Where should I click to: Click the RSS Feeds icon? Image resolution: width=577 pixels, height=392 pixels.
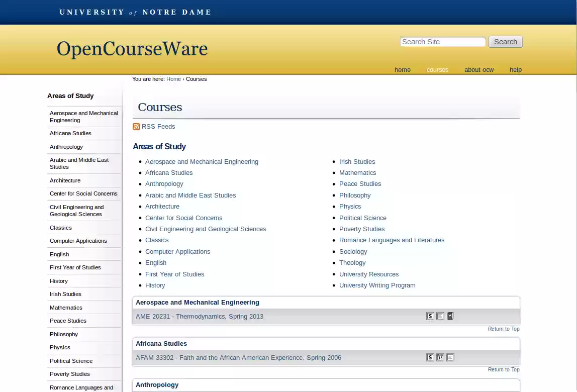[x=136, y=126]
